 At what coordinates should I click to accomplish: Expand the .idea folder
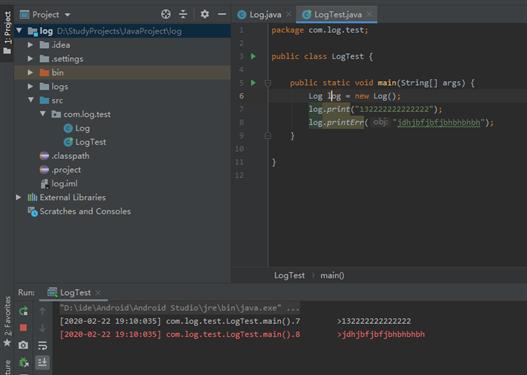click(x=30, y=45)
